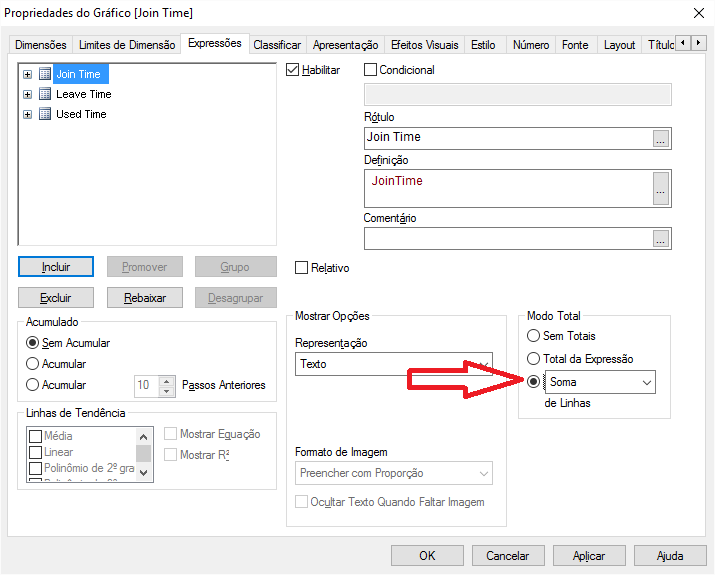Enable the Condicional checkbox
This screenshot has width=715, height=575.
point(371,70)
